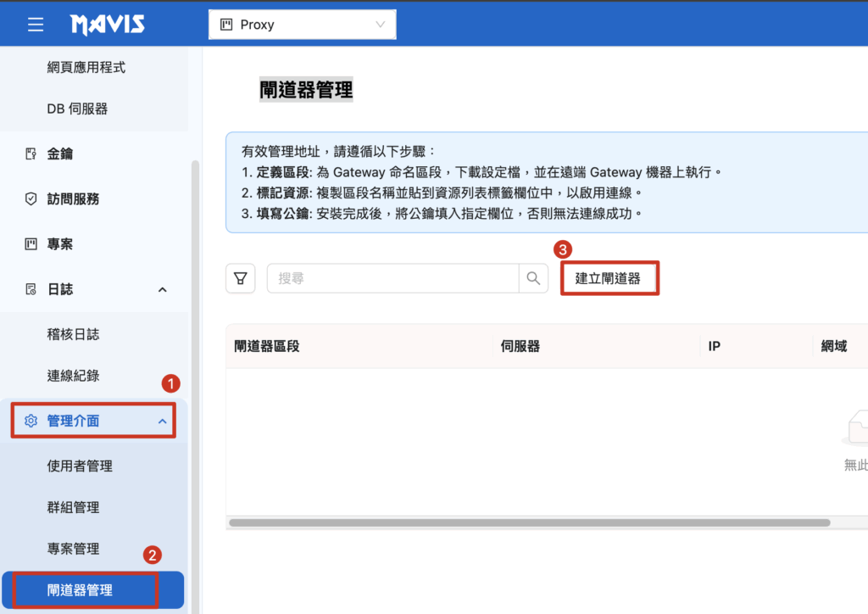Open 連線紀錄 from the sidebar
The image size is (868, 614).
73,376
